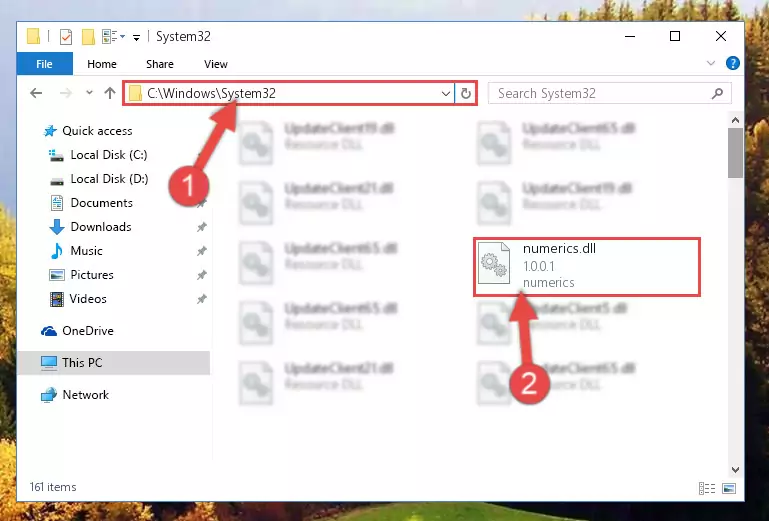This screenshot has height=521, width=769.
Task: Select the numerics.dll file
Action: 587,267
